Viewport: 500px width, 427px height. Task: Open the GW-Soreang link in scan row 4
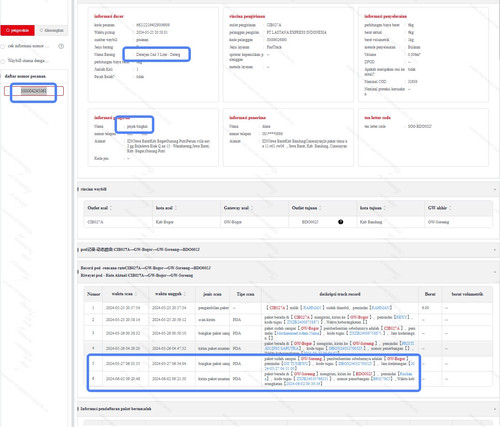[x=363, y=343]
